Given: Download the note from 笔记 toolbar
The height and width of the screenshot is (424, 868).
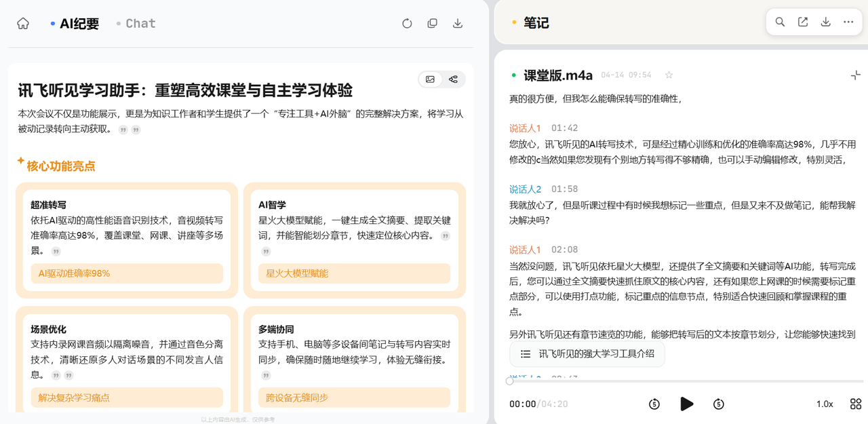Looking at the screenshot, I should tap(826, 22).
